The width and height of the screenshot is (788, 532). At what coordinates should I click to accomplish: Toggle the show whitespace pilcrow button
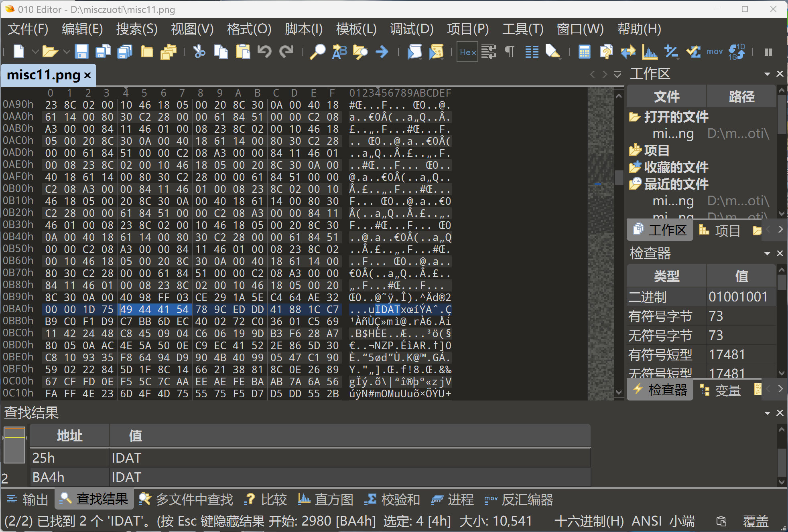[x=509, y=52]
